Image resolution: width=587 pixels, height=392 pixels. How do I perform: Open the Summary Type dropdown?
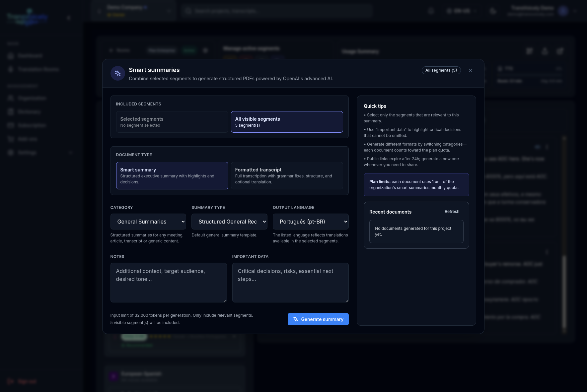[229, 222]
